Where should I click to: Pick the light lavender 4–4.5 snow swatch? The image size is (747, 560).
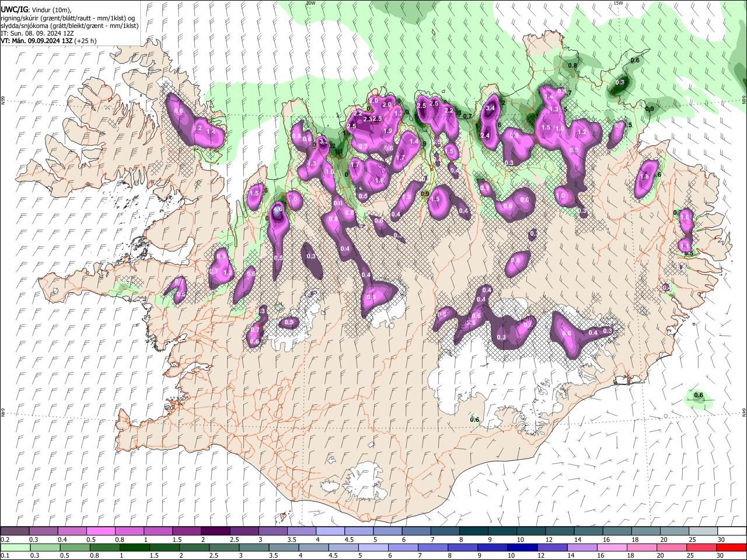click(x=330, y=531)
